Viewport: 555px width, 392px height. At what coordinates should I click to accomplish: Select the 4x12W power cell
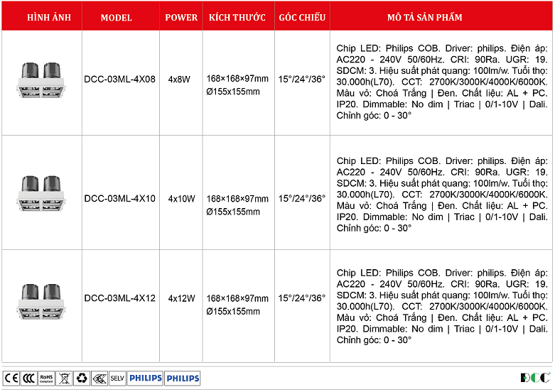click(181, 298)
